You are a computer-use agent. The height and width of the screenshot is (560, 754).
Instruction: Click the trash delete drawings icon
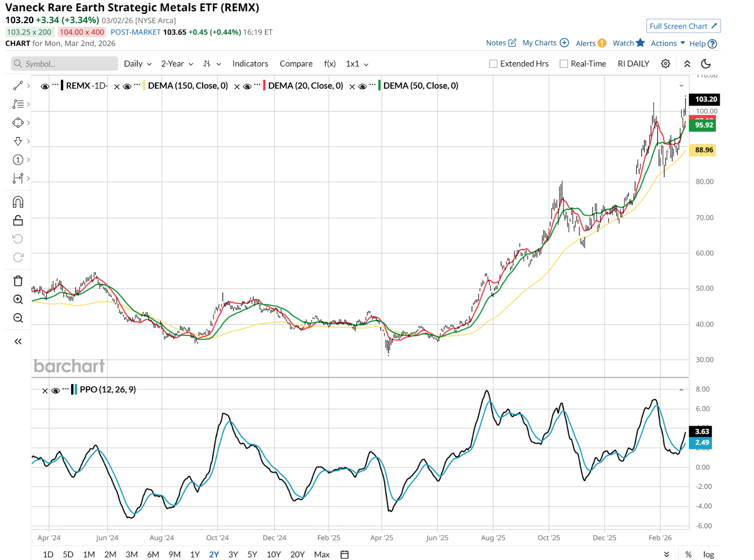tap(18, 281)
